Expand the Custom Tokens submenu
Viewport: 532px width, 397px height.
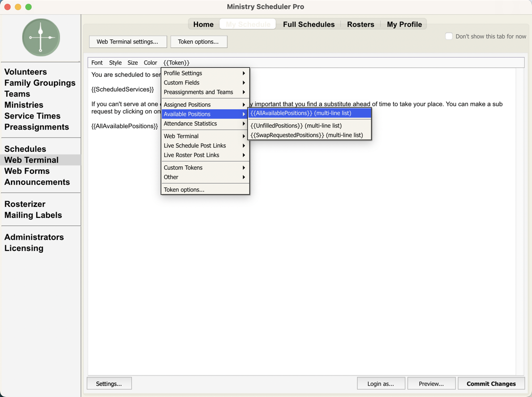click(205, 168)
